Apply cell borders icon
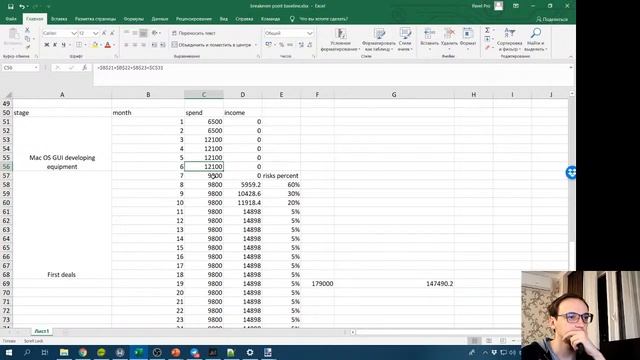640x360 pixels. point(79,44)
